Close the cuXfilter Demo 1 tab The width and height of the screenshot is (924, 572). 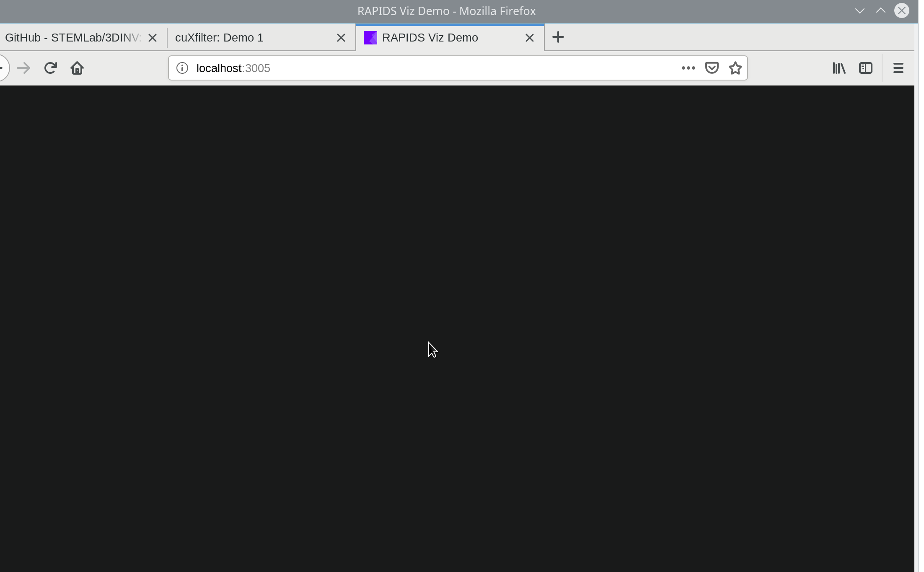[x=341, y=38]
